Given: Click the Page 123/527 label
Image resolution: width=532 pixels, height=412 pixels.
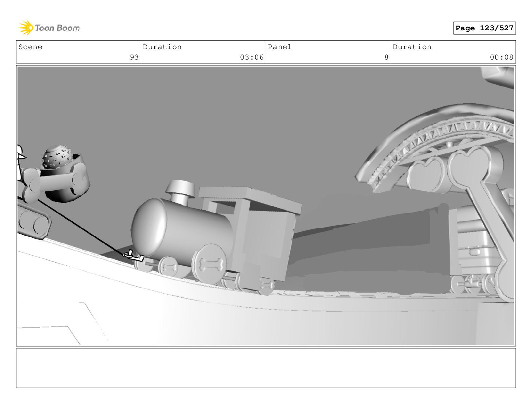Looking at the screenshot, I should (x=484, y=28).
